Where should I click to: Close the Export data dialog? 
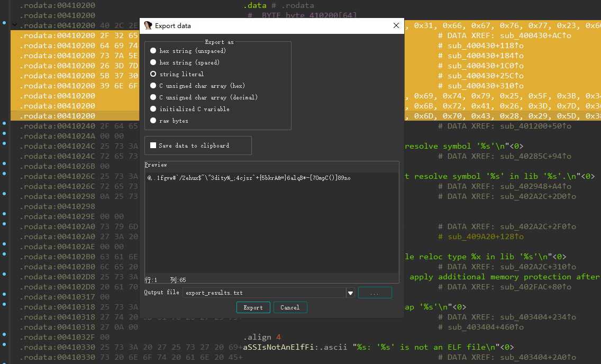396,26
